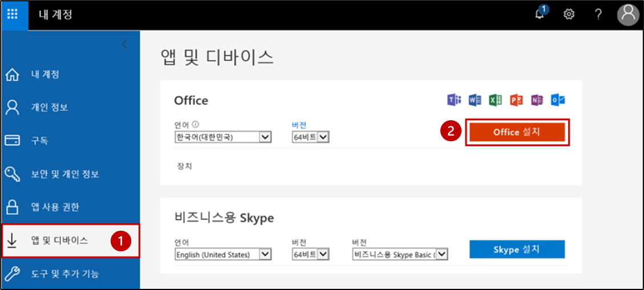Click the person icon beside 개인 정보
Viewport: 644px width, 290px height.
pyautogui.click(x=13, y=108)
